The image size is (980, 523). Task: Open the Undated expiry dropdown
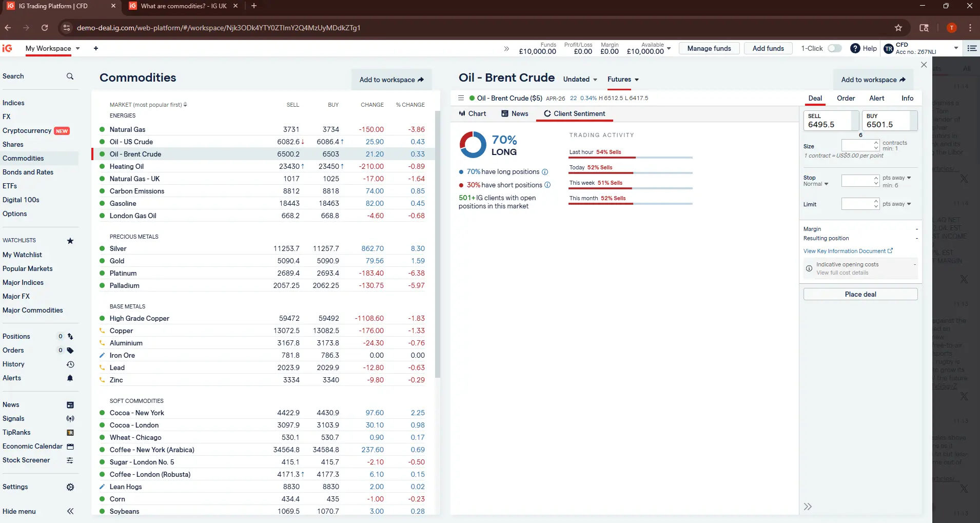pos(580,80)
